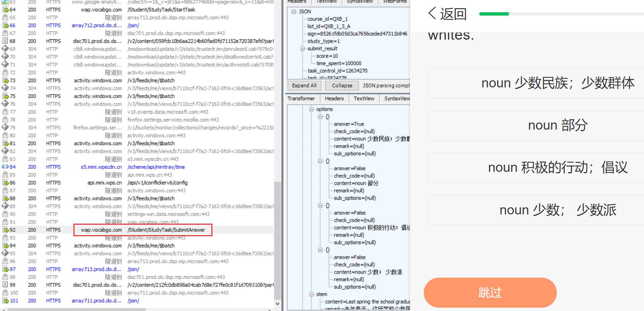Viewport: 644px width, 311px height.
Task: Select the score=10 JSON node
Action: point(327,56)
